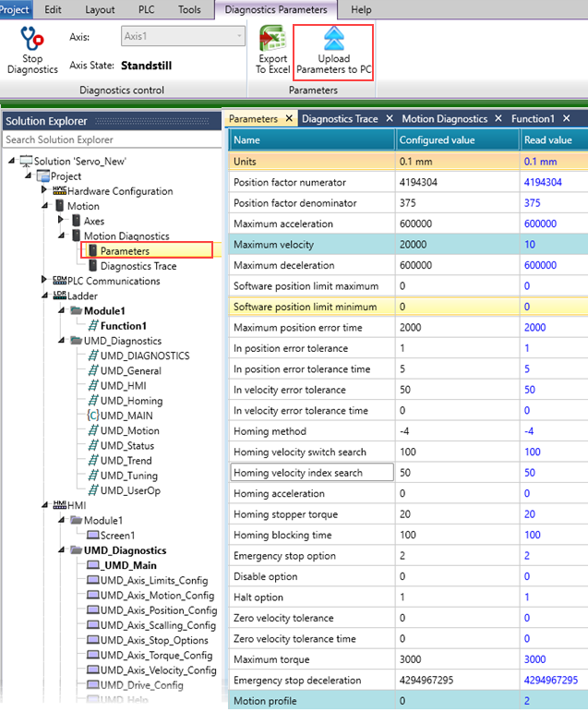588x712 pixels.
Task: Click the Axes node icon
Action: point(77,221)
